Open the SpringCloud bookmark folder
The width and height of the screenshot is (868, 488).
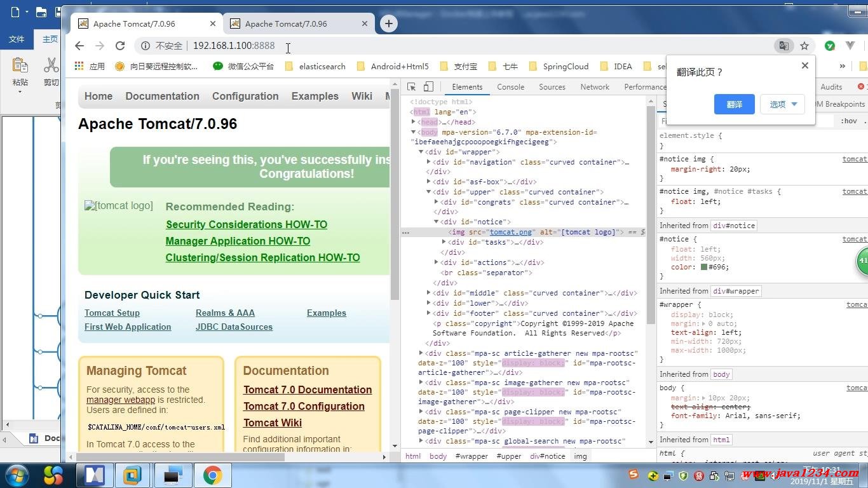pyautogui.click(x=559, y=66)
